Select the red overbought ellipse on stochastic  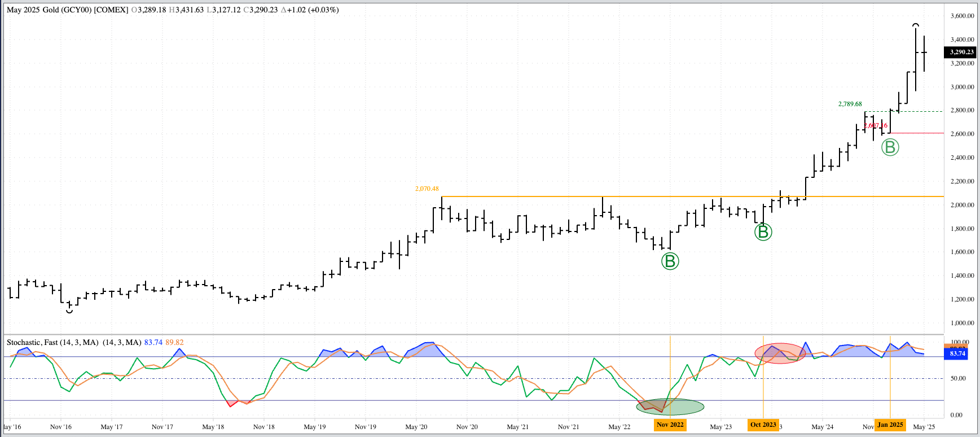click(780, 353)
